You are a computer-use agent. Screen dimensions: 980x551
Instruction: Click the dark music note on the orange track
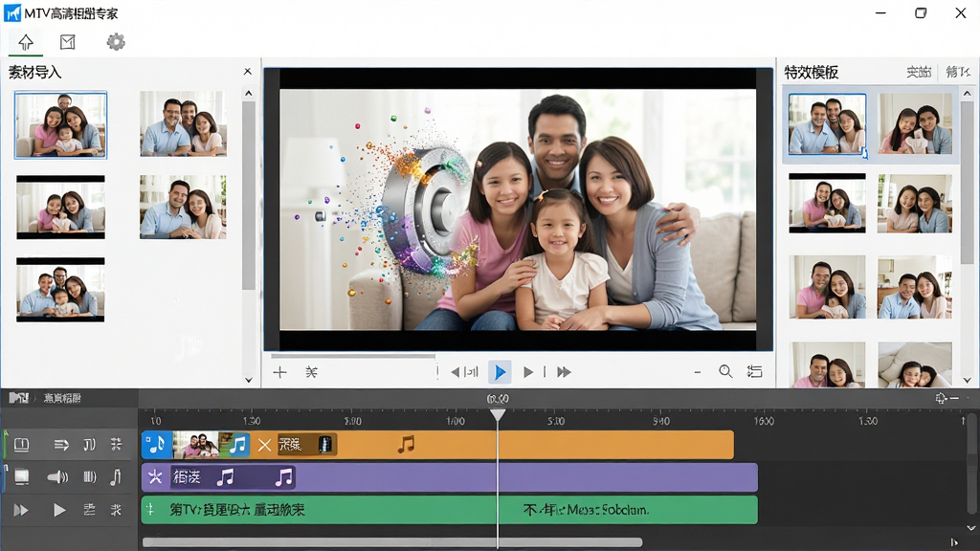coord(406,444)
